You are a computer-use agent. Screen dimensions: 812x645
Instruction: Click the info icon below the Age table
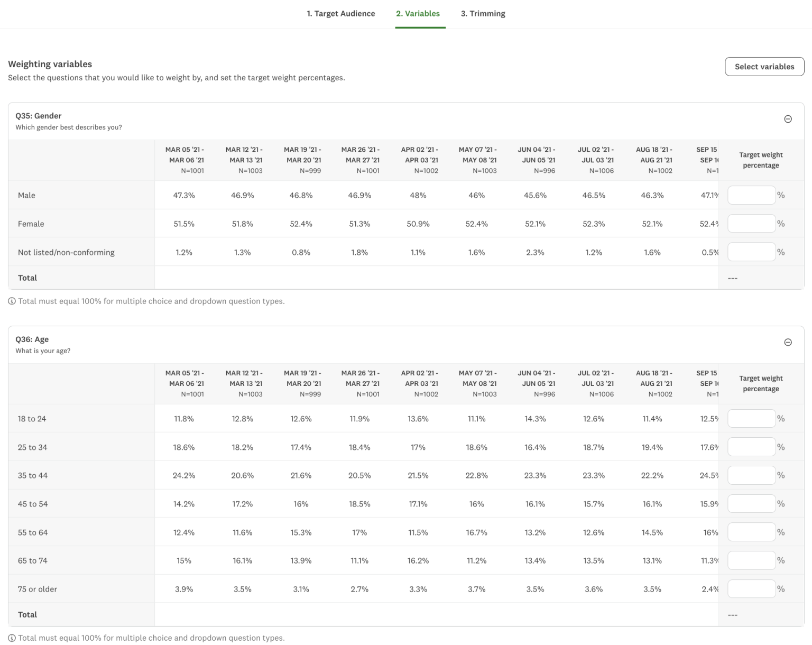click(11, 638)
